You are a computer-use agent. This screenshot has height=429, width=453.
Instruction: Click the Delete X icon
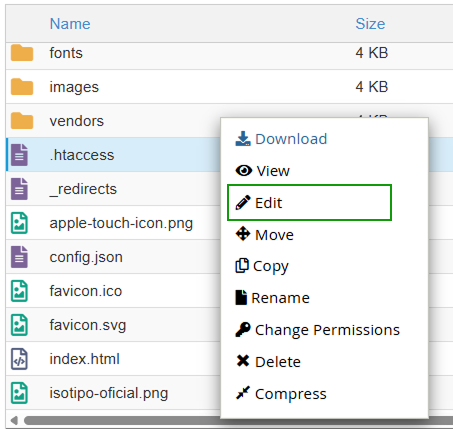(243, 361)
